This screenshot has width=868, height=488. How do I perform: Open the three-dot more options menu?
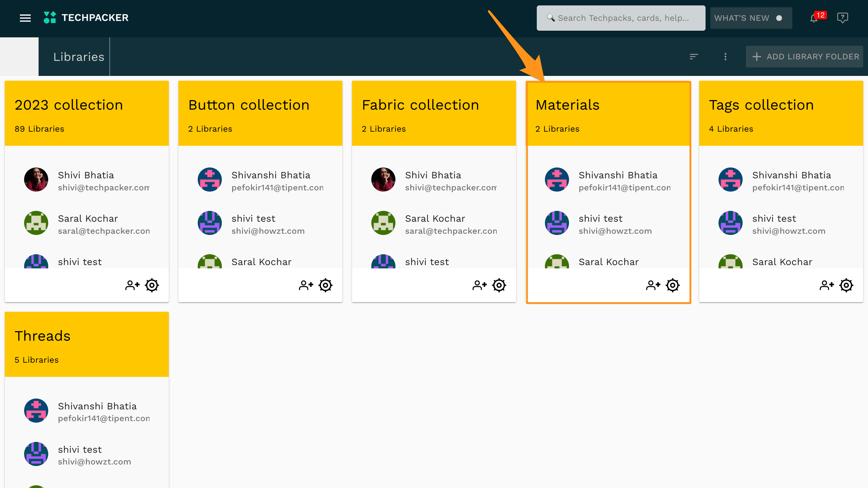(x=725, y=57)
